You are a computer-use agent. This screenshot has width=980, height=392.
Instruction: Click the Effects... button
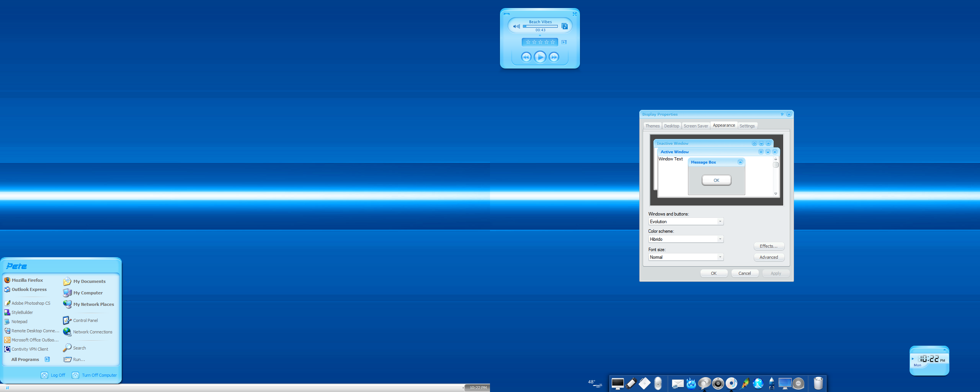tap(769, 246)
